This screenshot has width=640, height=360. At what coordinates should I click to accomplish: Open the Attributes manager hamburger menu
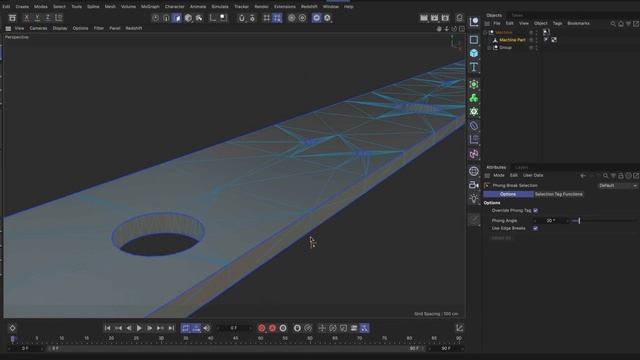click(487, 176)
